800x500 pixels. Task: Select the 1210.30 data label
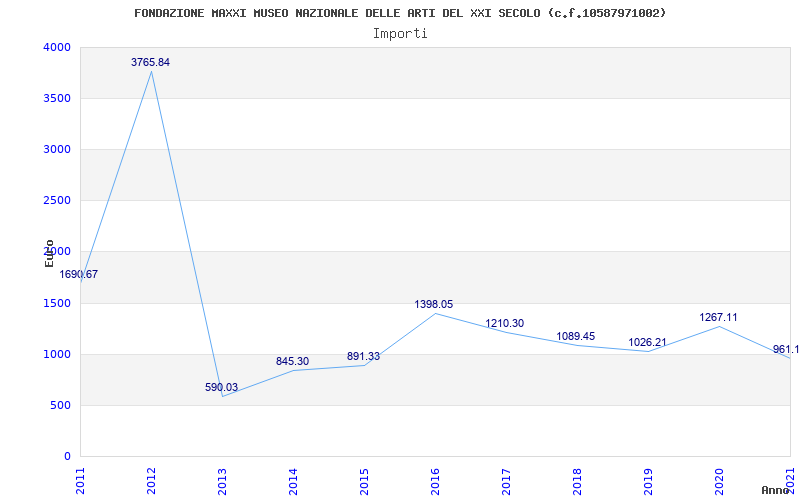tap(505, 323)
